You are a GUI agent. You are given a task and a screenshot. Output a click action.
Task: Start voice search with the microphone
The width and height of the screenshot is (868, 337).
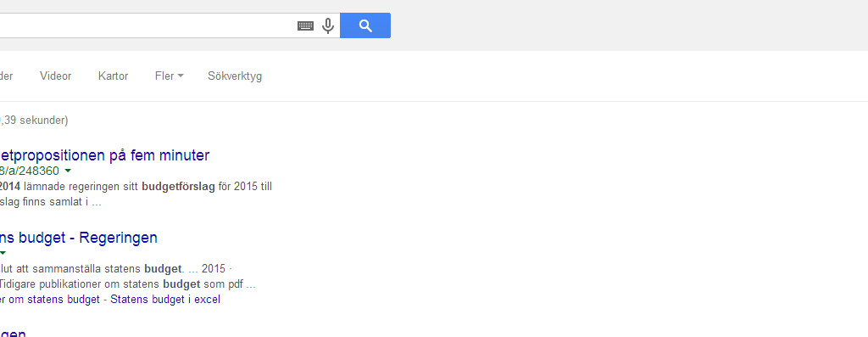click(328, 26)
